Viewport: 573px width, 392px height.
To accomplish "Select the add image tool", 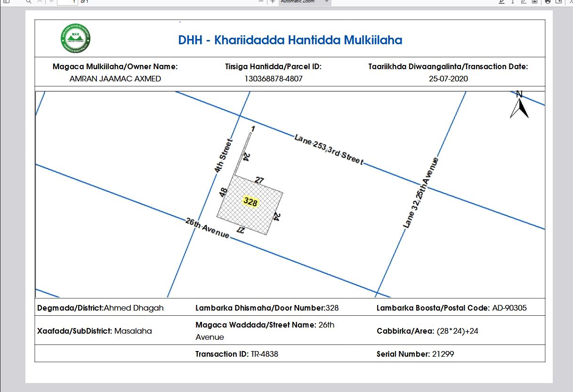I will point(535,1).
